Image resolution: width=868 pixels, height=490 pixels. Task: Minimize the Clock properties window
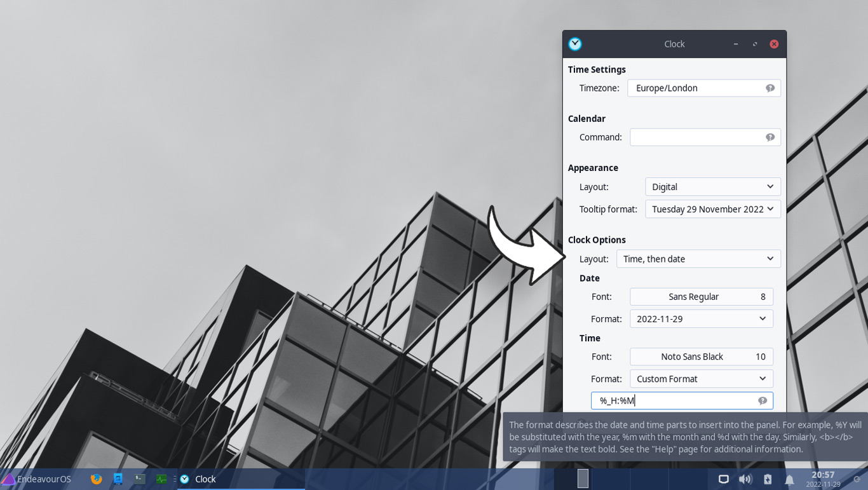[x=736, y=44]
